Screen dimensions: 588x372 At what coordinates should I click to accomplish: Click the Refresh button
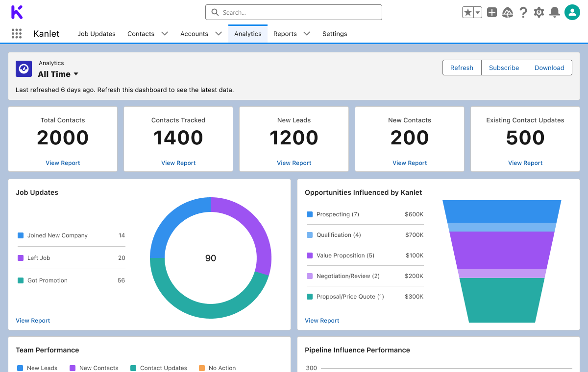462,68
